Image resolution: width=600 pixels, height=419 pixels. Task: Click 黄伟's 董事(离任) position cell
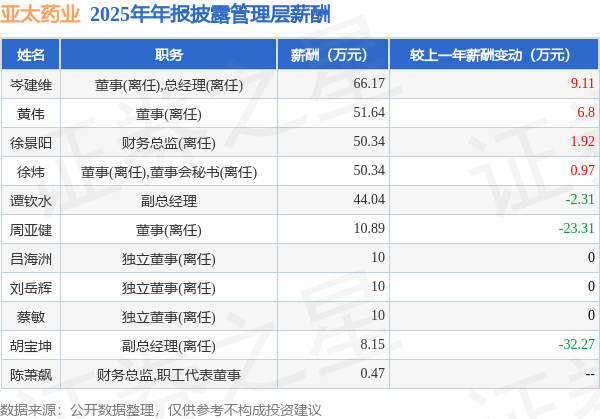click(169, 114)
